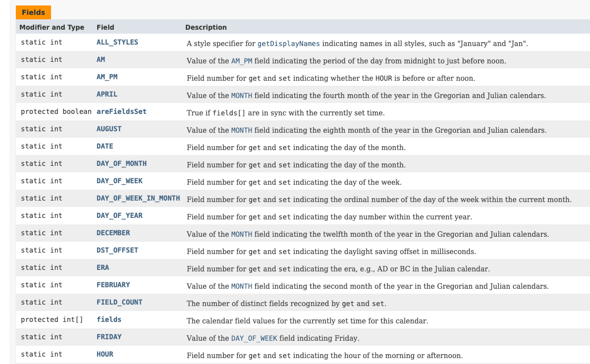590x364 pixels.
Task: Open the ALL_STYLES field link
Action: [x=117, y=42]
